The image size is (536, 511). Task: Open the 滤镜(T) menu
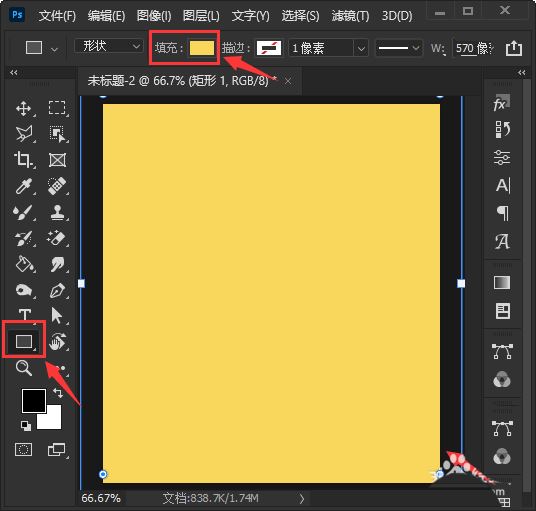click(350, 16)
